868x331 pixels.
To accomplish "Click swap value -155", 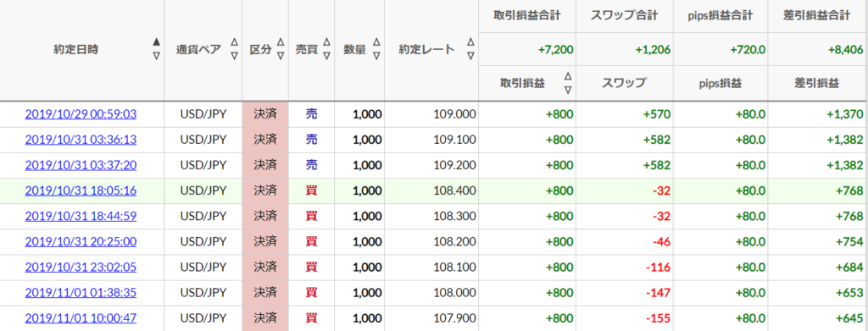I will (658, 317).
